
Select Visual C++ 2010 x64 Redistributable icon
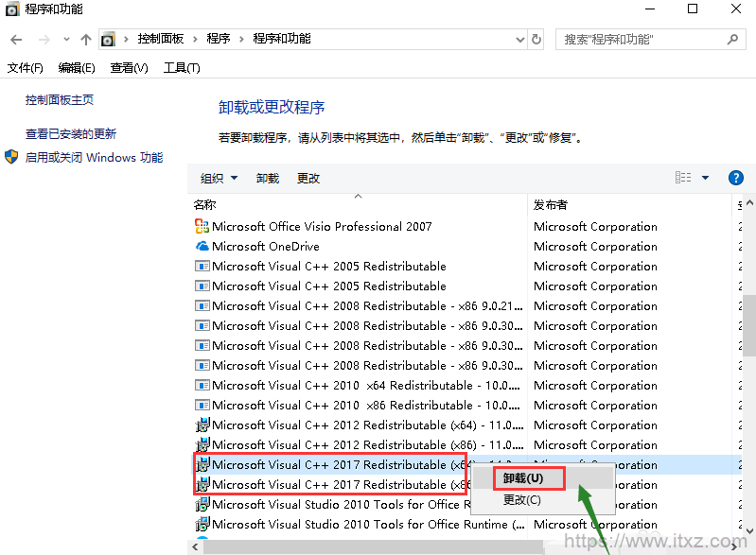[202, 385]
